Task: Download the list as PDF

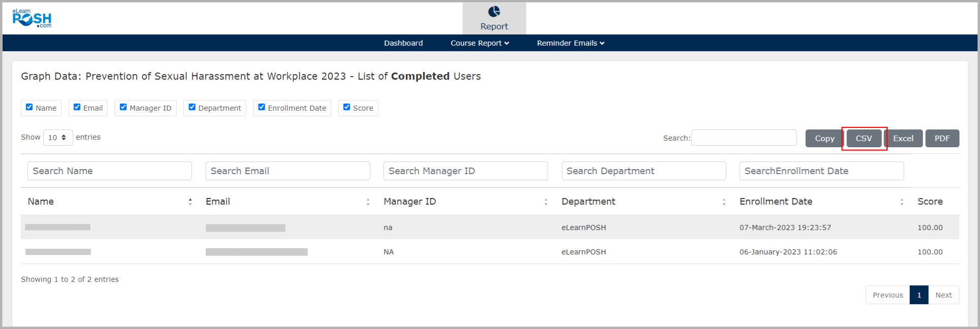Action: pos(942,139)
